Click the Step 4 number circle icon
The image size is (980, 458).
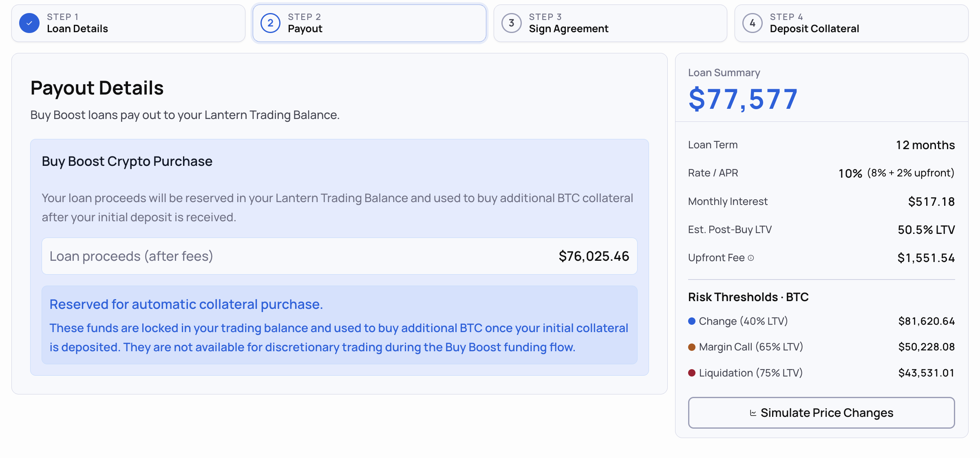tap(753, 23)
